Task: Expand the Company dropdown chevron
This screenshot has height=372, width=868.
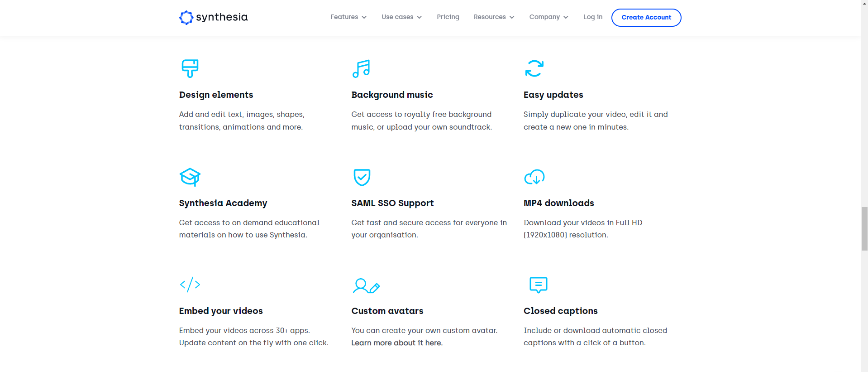Action: pos(566,17)
